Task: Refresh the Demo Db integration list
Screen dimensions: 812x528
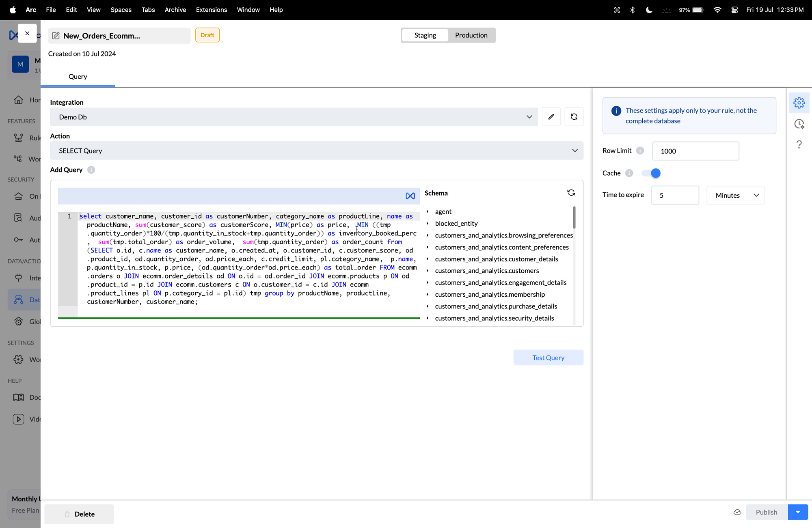Action: [x=574, y=117]
